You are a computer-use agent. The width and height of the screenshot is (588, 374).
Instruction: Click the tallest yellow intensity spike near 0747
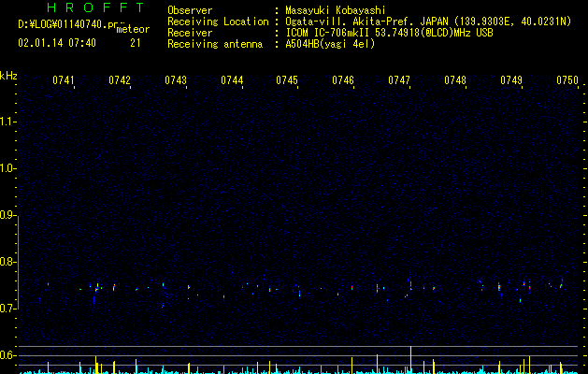pos(410,360)
